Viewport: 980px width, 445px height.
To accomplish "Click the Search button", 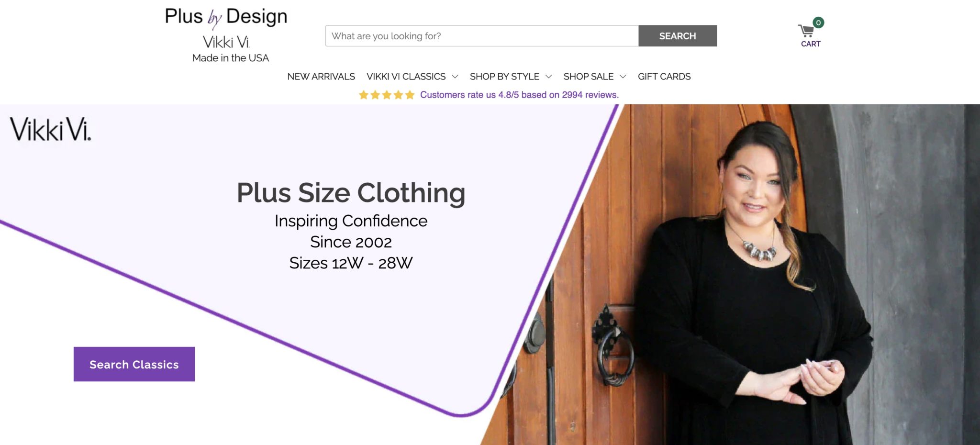I will coord(678,36).
